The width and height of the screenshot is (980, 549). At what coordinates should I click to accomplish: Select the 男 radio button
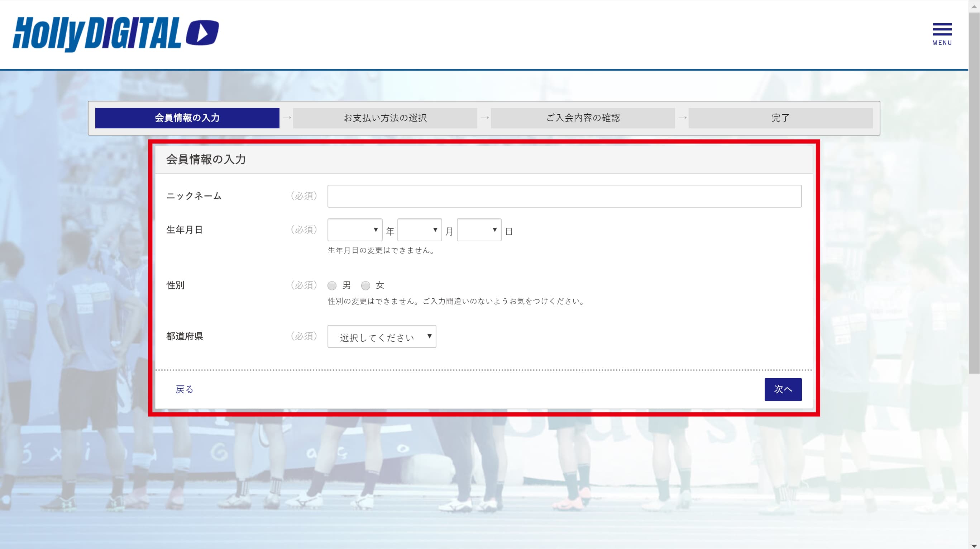(332, 285)
